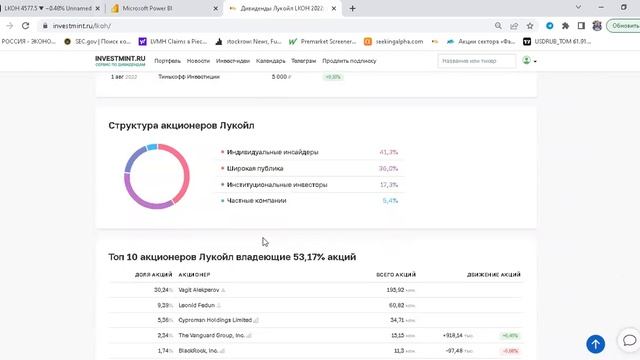Viewport: 640px width, 360px height.
Task: Select the Дивиденды Лукойл LKOH tab
Action: pyautogui.click(x=282, y=8)
